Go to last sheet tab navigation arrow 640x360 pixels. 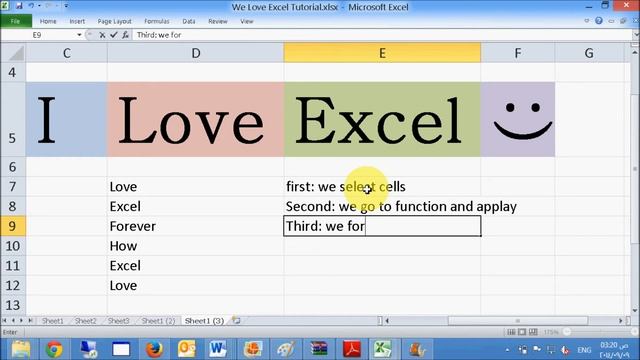(30, 321)
